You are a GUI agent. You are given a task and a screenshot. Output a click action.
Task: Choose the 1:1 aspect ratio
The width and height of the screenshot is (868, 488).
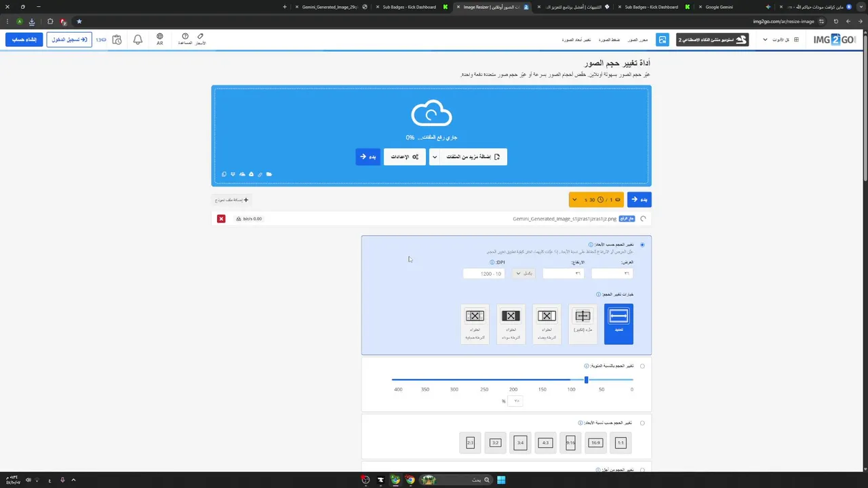pyautogui.click(x=620, y=443)
